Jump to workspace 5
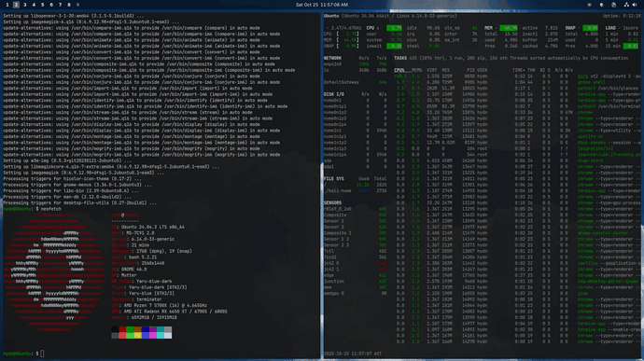Image resolution: width=644 pixels, height=361 pixels. [42, 5]
